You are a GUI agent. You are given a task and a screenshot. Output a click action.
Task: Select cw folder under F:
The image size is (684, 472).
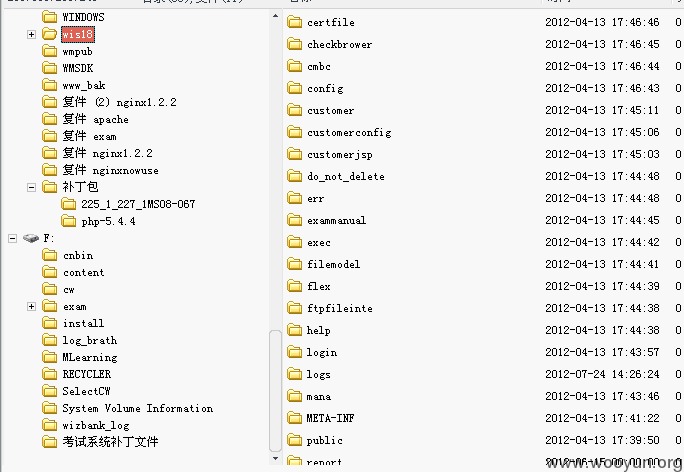(x=69, y=290)
